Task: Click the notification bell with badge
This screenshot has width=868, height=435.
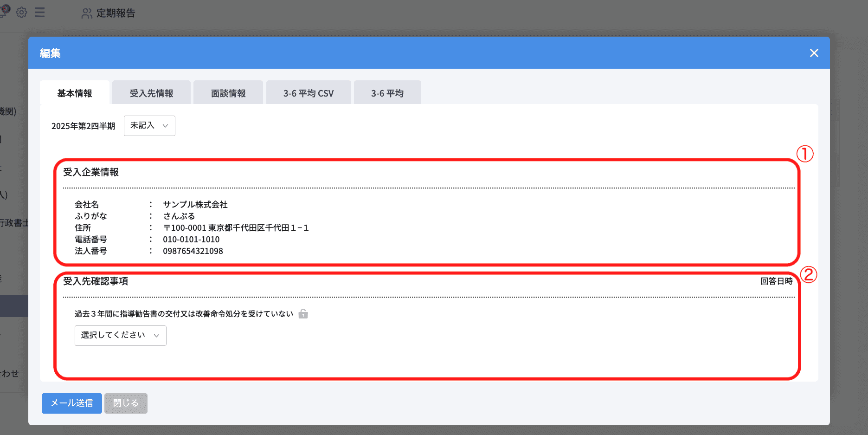Action: 5,10
